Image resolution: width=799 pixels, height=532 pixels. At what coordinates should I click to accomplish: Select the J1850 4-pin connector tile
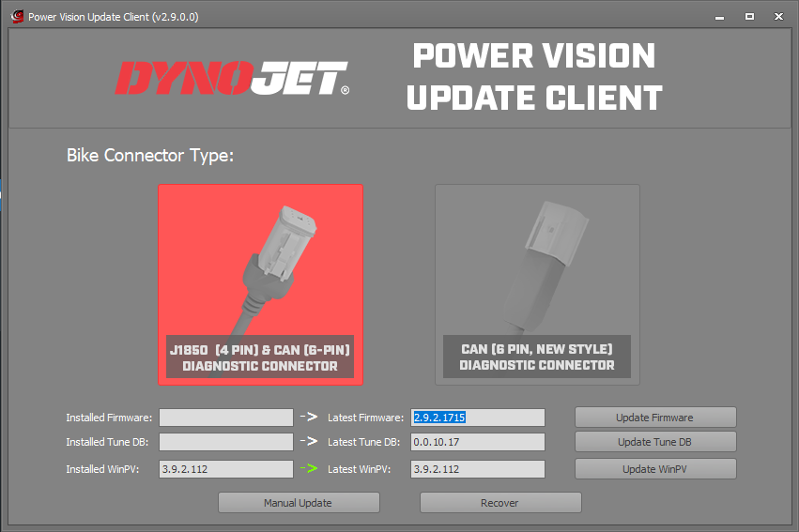[x=260, y=283]
